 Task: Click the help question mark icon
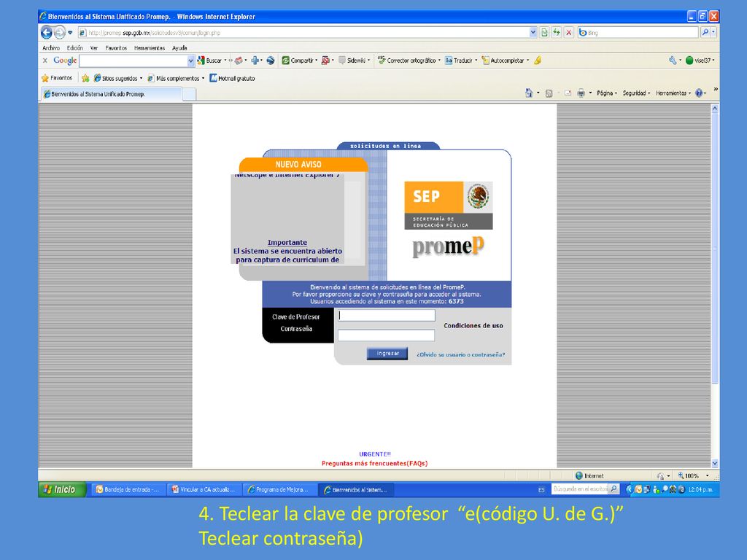699,93
